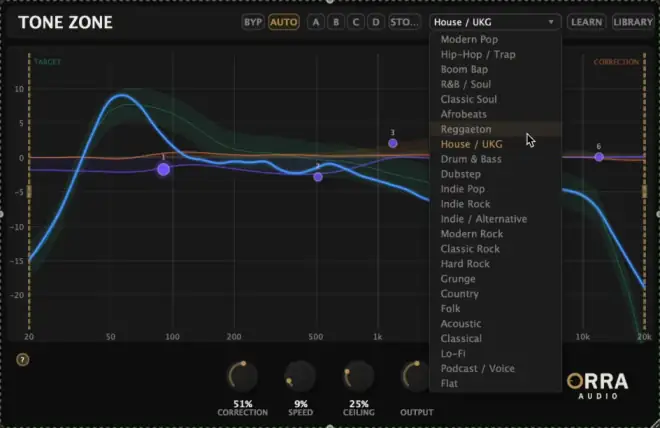This screenshot has height=428, width=660.
Task: Choose Dubstep from the genre list
Action: point(495,174)
